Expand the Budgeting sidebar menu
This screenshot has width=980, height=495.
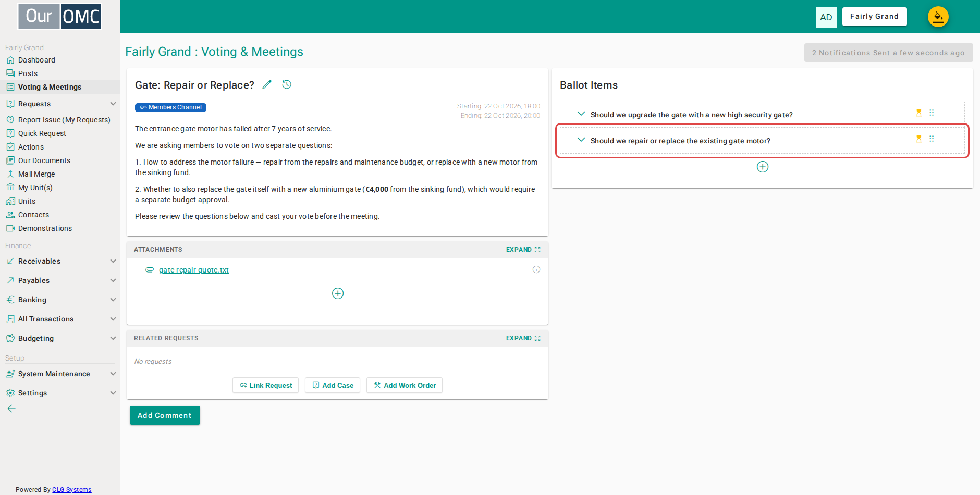click(113, 338)
